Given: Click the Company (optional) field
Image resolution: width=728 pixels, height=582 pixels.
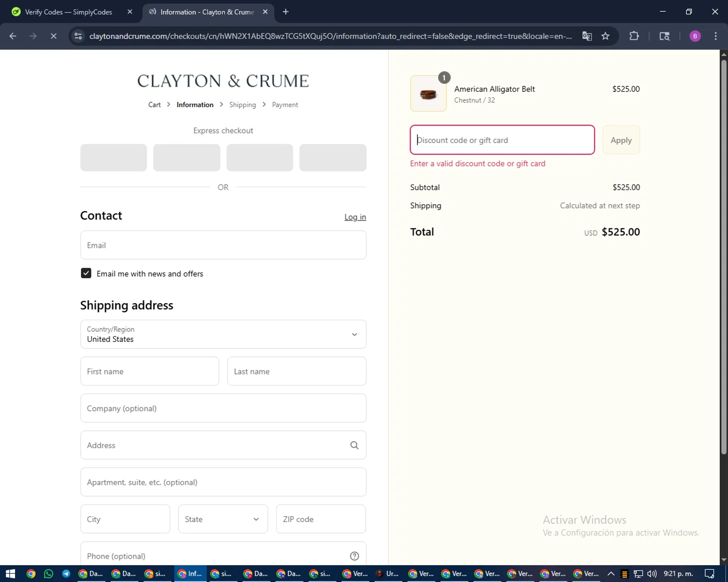Looking at the screenshot, I should click(x=223, y=408).
